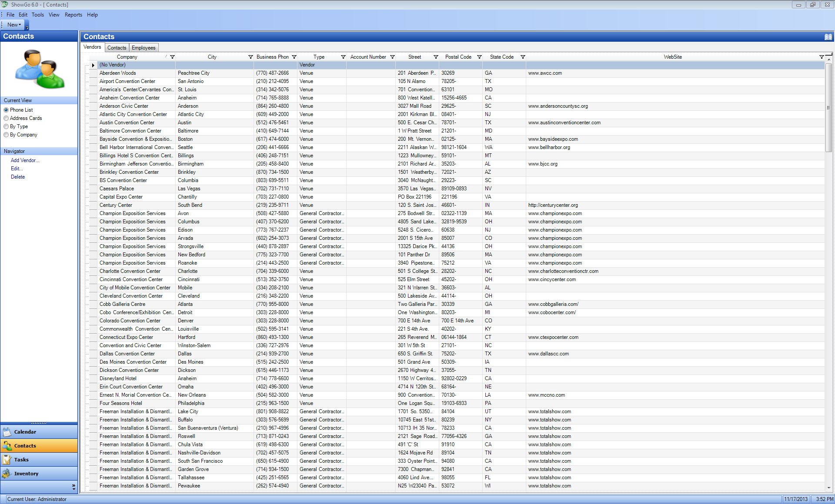Screen dimensions: 835x504
Task: Select the Address Cards view option
Action: (x=6, y=118)
